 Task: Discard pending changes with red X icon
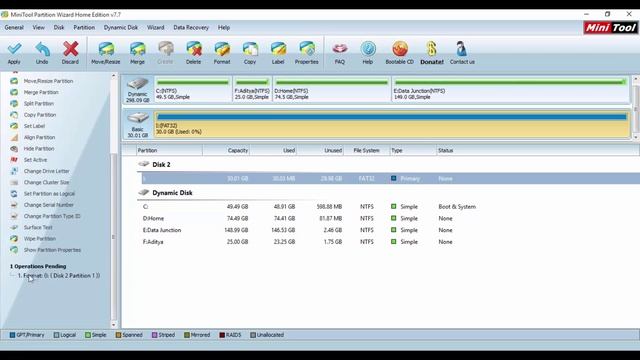coord(70,49)
